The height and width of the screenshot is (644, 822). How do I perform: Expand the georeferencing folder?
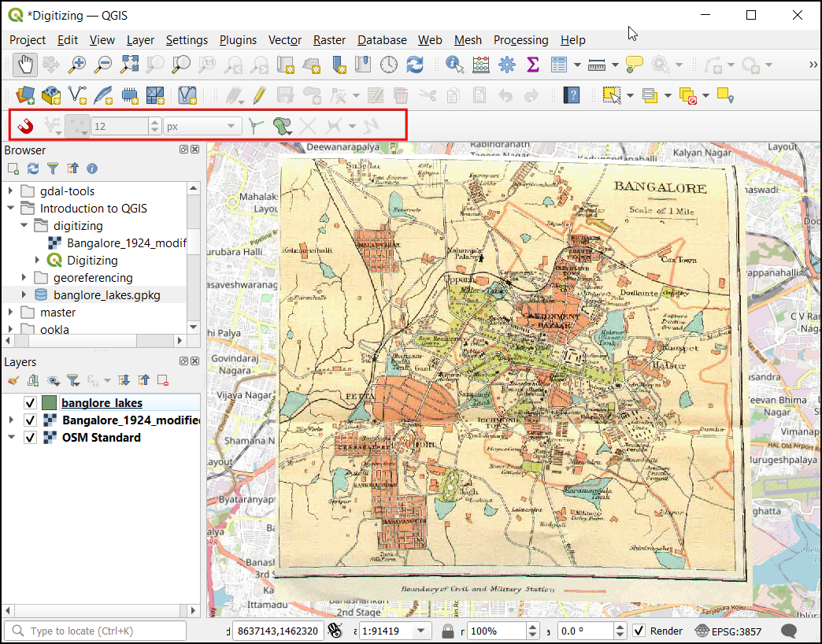coord(24,277)
